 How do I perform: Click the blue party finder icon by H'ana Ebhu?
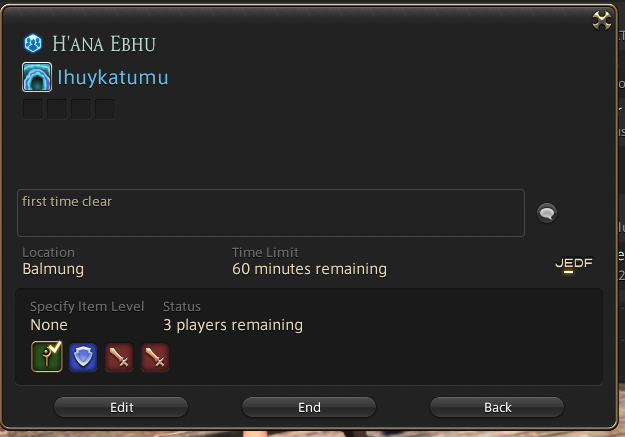[33, 43]
